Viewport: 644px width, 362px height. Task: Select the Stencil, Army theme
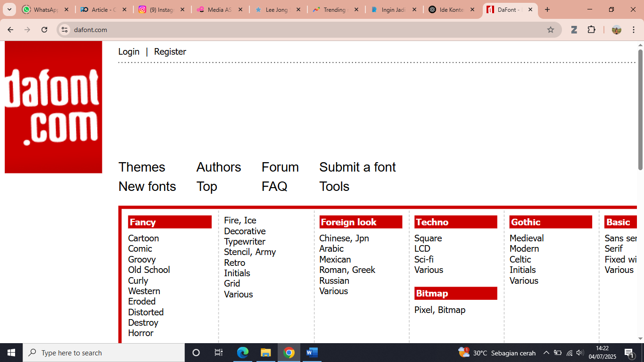coord(250,252)
